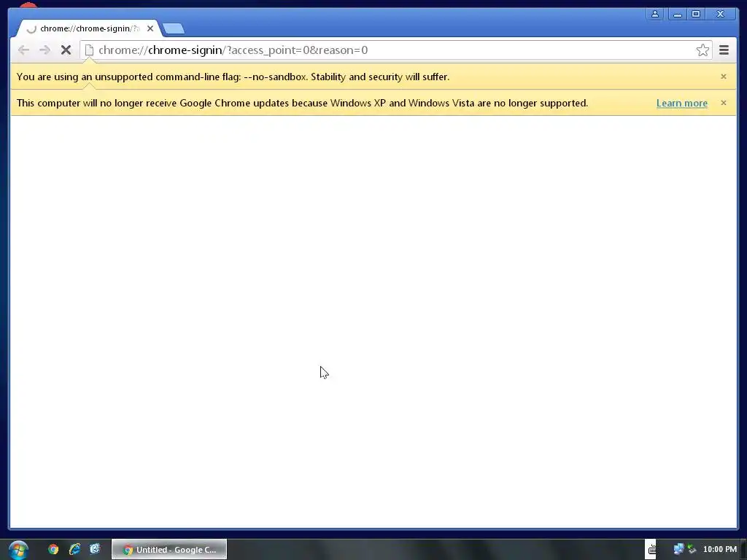Open the Chrome hamburger menu
Screen dimensions: 747x560
(x=724, y=50)
